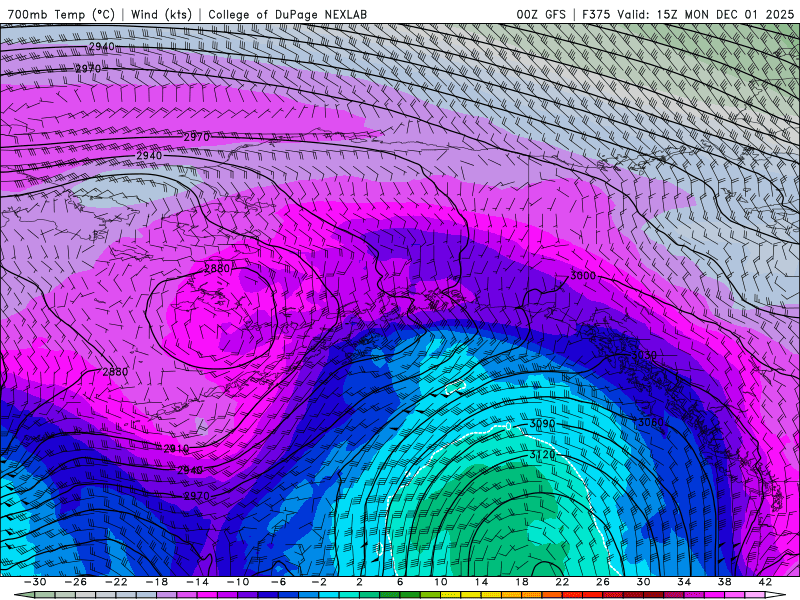Image resolution: width=800 pixels, height=600 pixels.
Task: Click the -30 colorbar scale value
Action: [x=35, y=582]
